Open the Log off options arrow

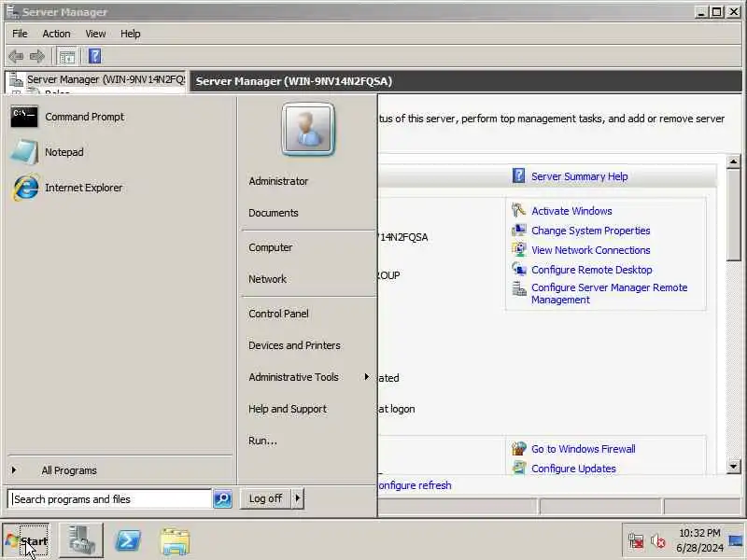click(x=298, y=498)
